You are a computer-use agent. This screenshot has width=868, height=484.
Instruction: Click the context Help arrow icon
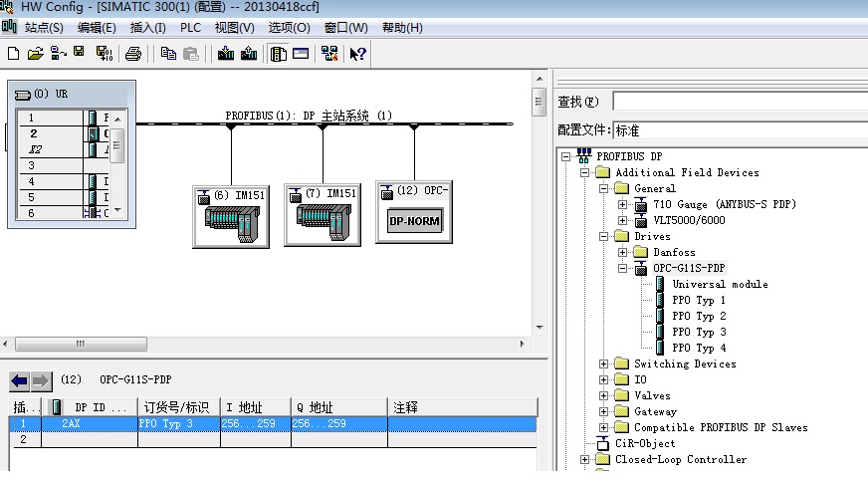357,54
